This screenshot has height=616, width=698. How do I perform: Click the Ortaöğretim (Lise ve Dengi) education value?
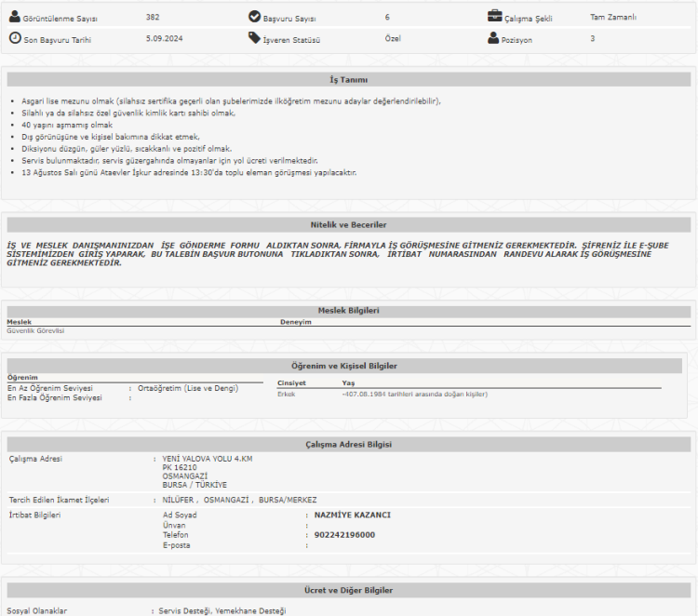pos(187,388)
